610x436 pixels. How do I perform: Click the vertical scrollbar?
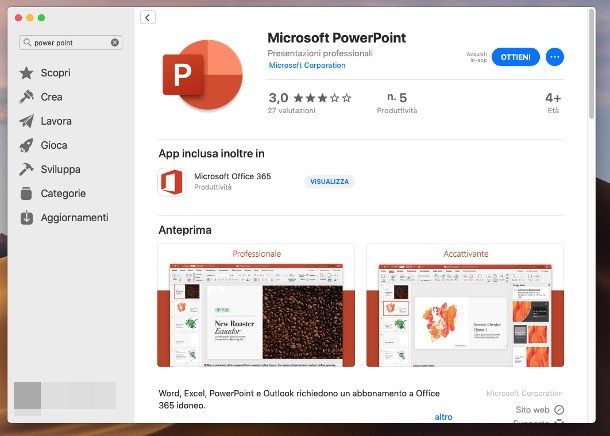[592, 64]
